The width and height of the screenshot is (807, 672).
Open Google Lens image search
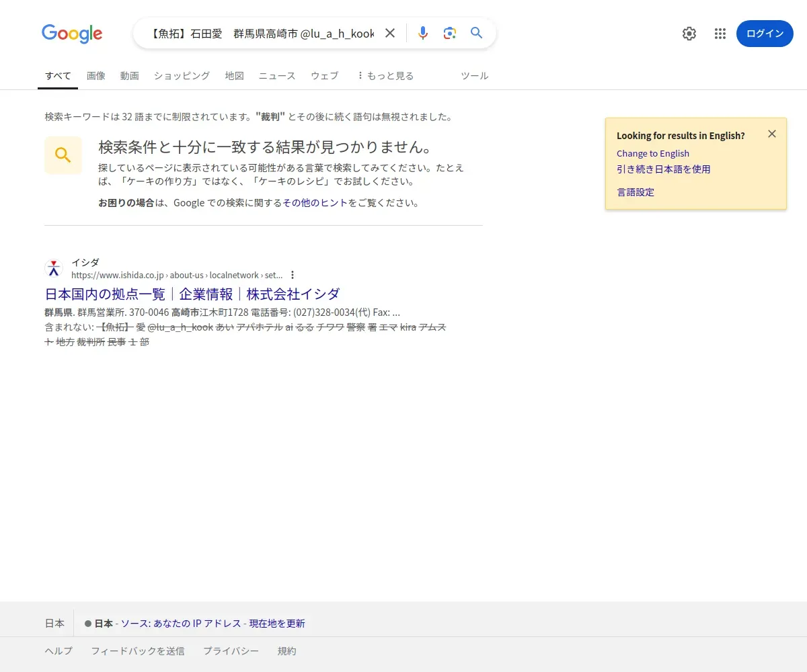tap(450, 33)
